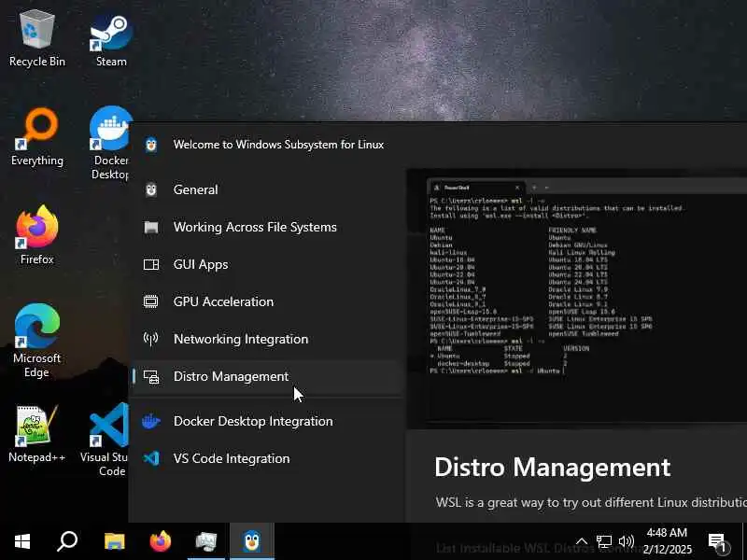Viewport: 747px width, 560px height.
Task: Click the penguin icon beside the Welcome title
Action: (151, 145)
